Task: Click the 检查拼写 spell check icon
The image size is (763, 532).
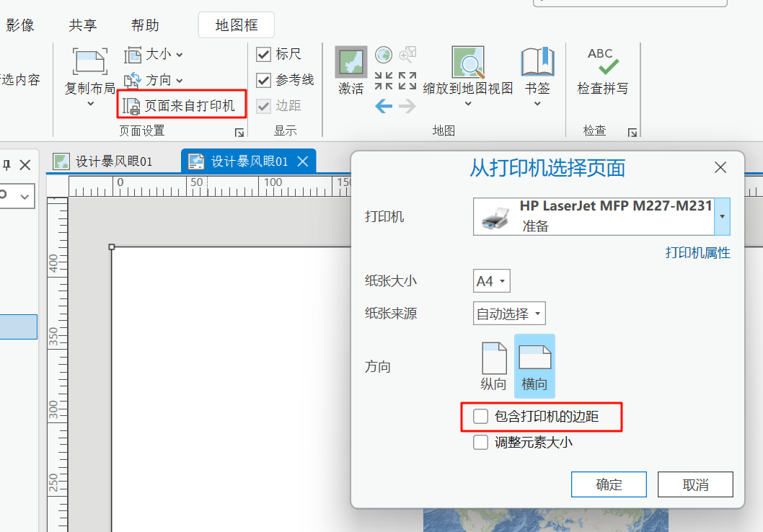Action: pos(602,62)
